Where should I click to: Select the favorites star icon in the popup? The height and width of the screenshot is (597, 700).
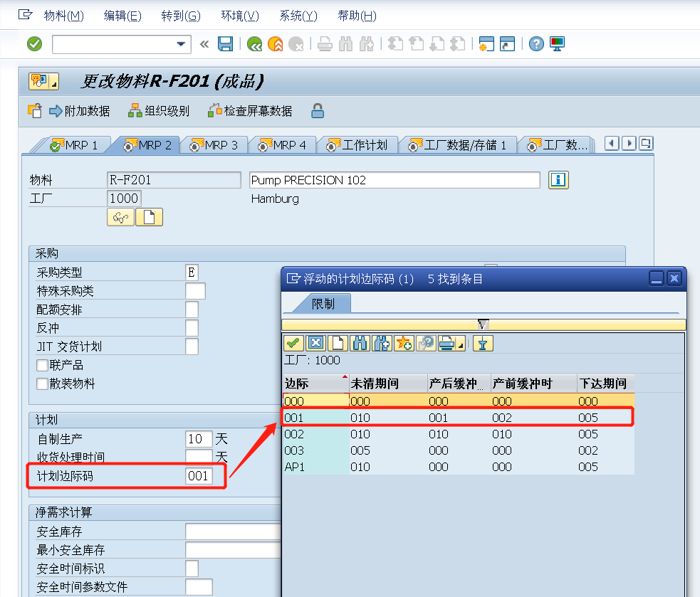pyautogui.click(x=404, y=343)
